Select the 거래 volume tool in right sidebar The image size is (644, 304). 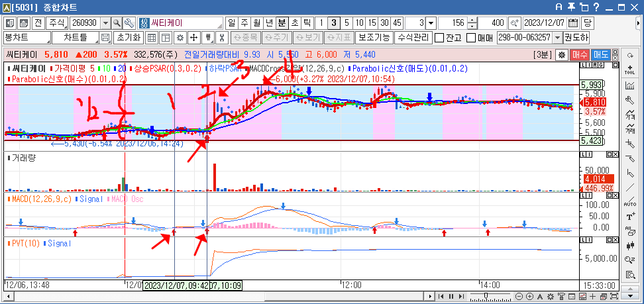click(629, 129)
